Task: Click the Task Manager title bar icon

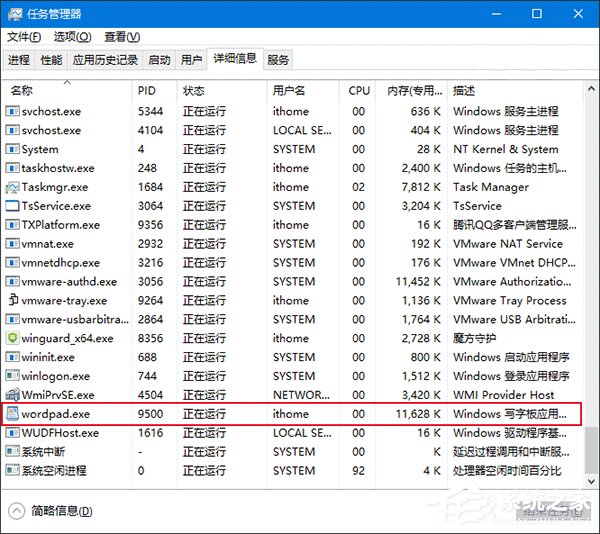Action: click(x=15, y=14)
